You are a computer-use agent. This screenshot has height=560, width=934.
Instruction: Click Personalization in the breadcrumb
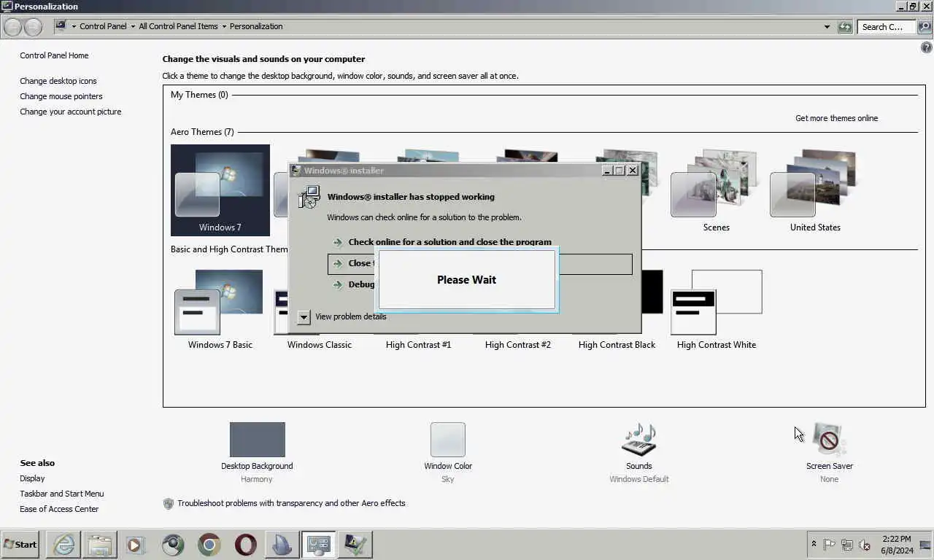(256, 26)
